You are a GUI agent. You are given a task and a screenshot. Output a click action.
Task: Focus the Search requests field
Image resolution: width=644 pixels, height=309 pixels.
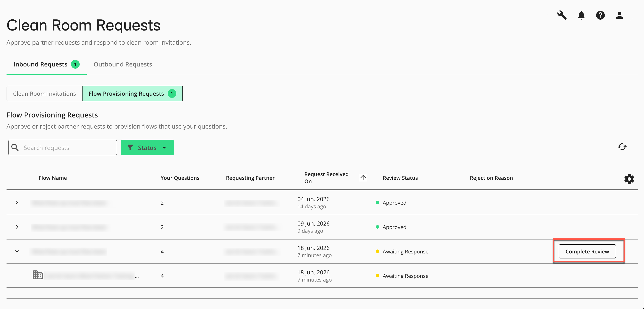pos(62,148)
